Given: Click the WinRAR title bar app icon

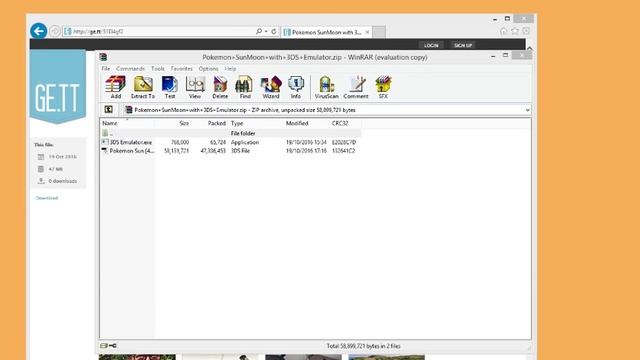Looking at the screenshot, I should tap(104, 57).
